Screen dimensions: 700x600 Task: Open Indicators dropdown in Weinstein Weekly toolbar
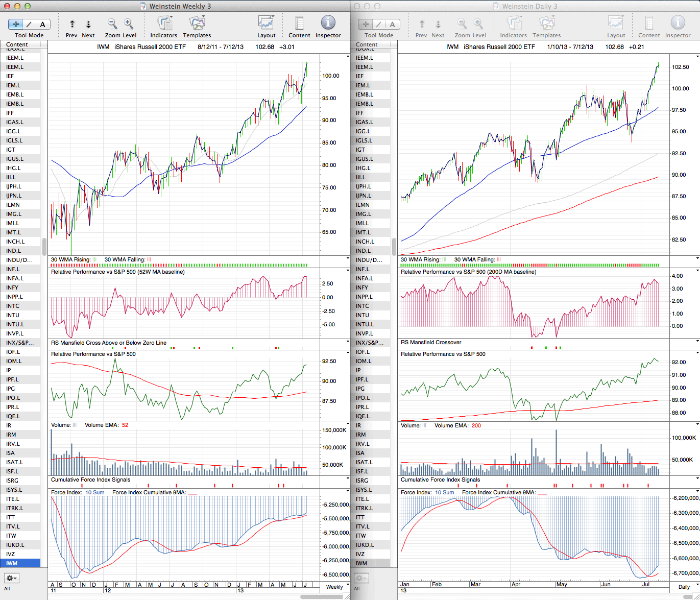[x=164, y=23]
